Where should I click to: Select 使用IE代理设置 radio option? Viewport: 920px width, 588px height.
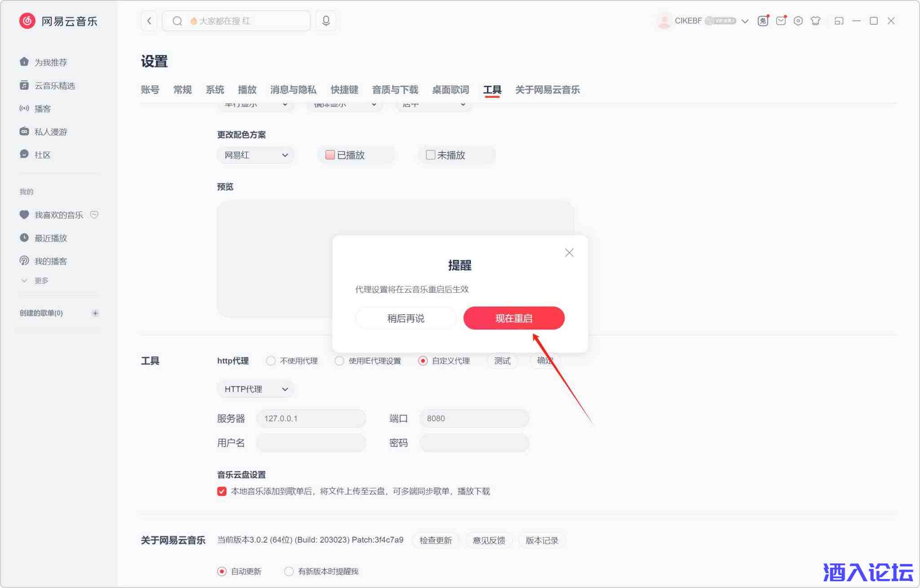coord(340,361)
